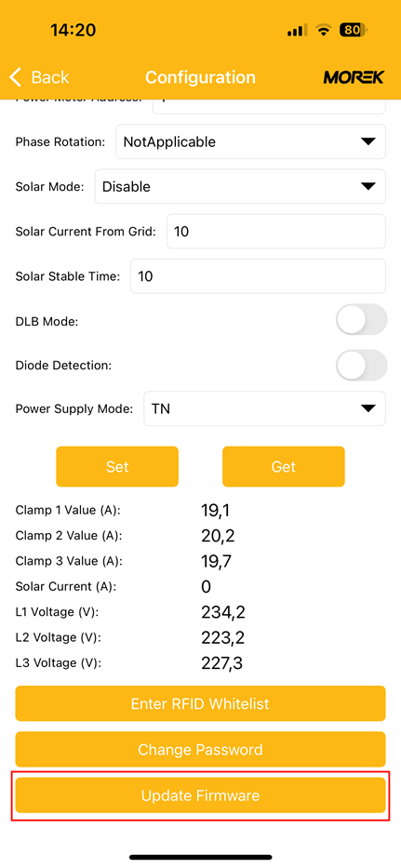The width and height of the screenshot is (401, 868).
Task: Click the MOREK logo
Action: coord(354,77)
